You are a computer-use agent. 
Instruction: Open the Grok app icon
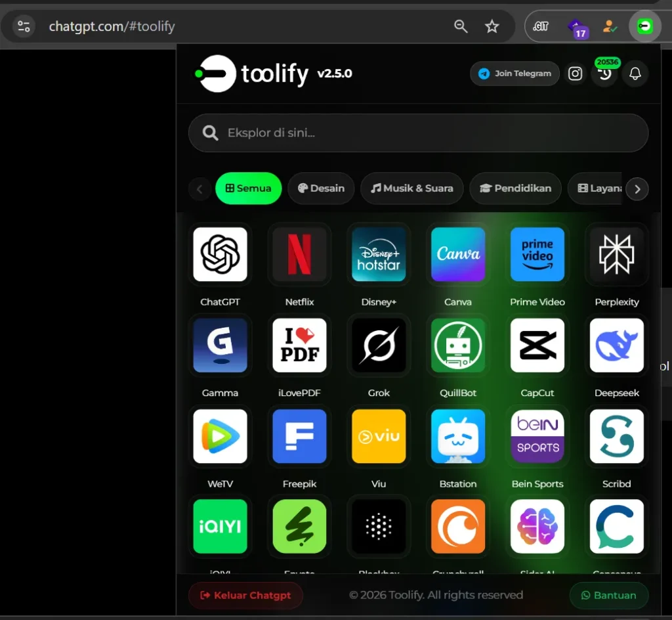pos(379,345)
